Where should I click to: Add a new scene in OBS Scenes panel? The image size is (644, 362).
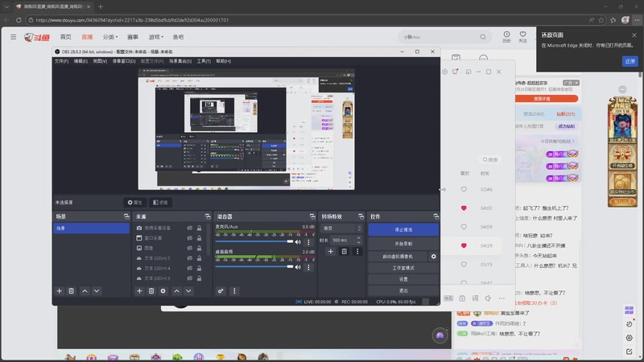pos(59,291)
